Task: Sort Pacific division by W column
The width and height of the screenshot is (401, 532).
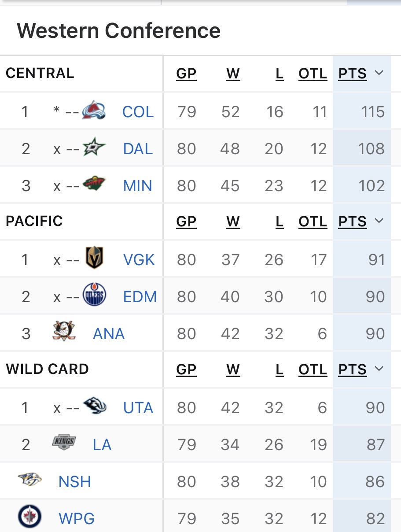Action: tap(233, 222)
